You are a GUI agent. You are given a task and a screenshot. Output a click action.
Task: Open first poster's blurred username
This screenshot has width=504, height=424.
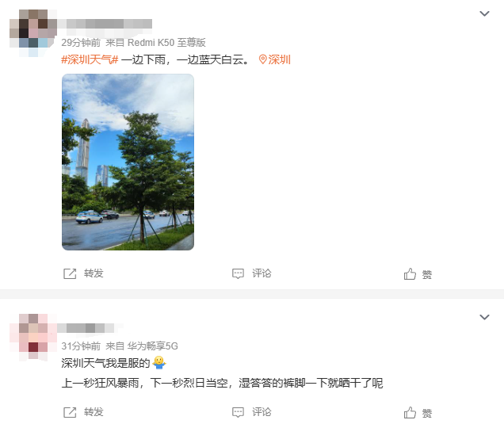click(x=105, y=24)
